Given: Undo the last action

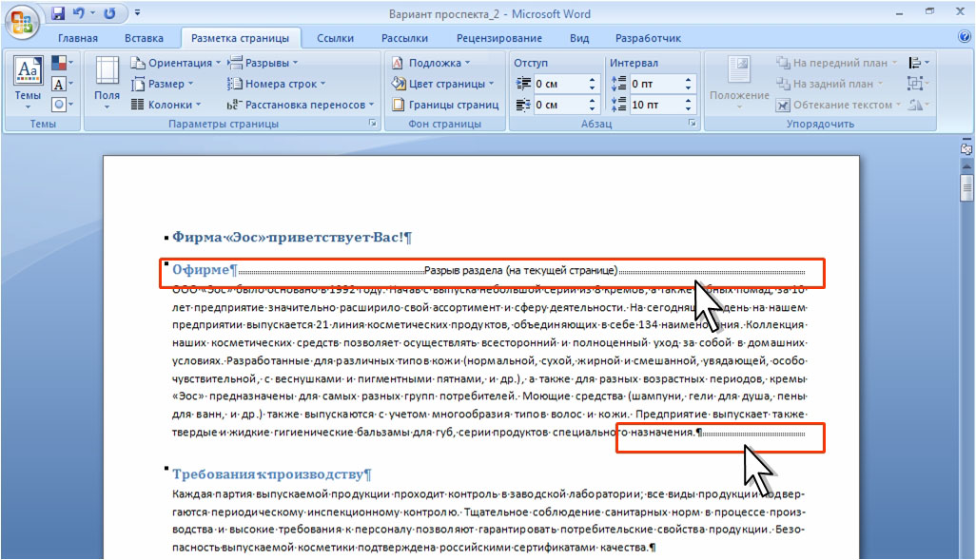Looking at the screenshot, I should point(78,13).
